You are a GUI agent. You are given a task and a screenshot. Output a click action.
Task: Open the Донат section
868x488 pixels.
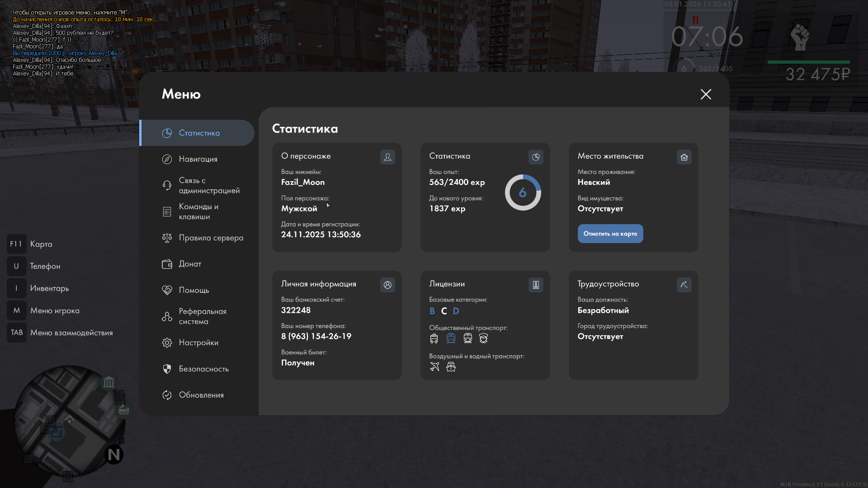click(x=190, y=264)
